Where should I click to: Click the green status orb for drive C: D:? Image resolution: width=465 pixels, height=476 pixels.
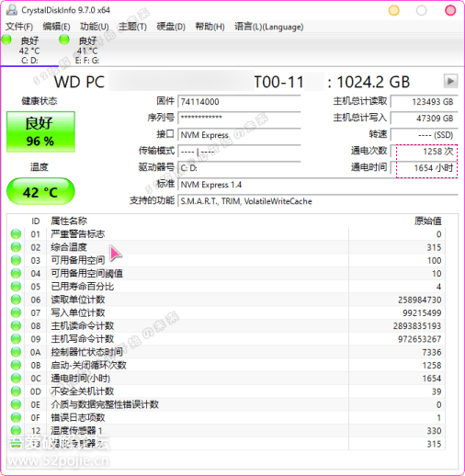coord(6,40)
